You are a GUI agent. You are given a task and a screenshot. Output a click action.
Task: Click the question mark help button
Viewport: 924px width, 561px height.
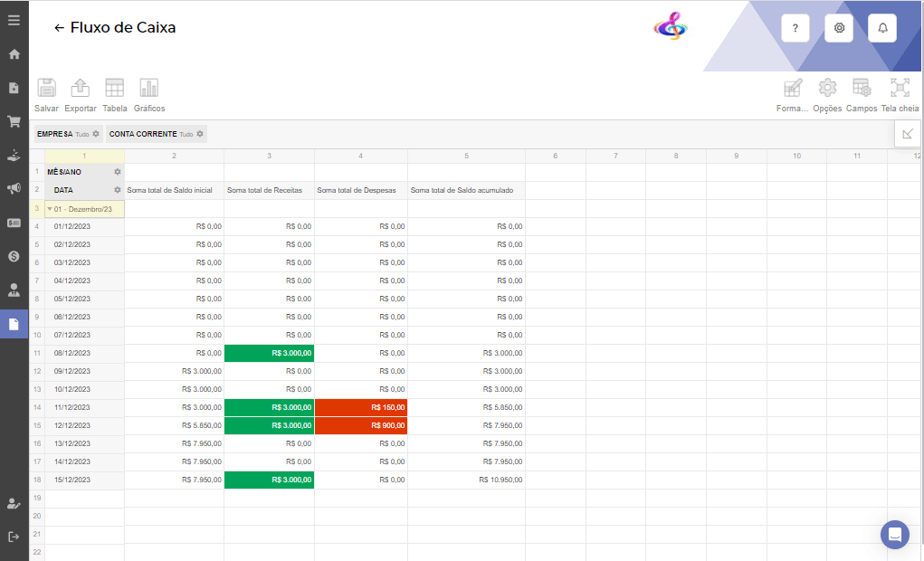(795, 28)
